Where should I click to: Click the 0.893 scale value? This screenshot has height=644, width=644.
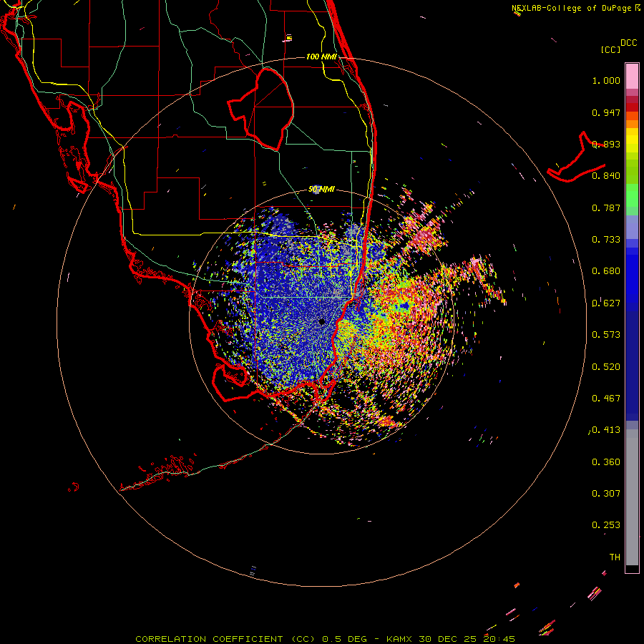pyautogui.click(x=606, y=144)
